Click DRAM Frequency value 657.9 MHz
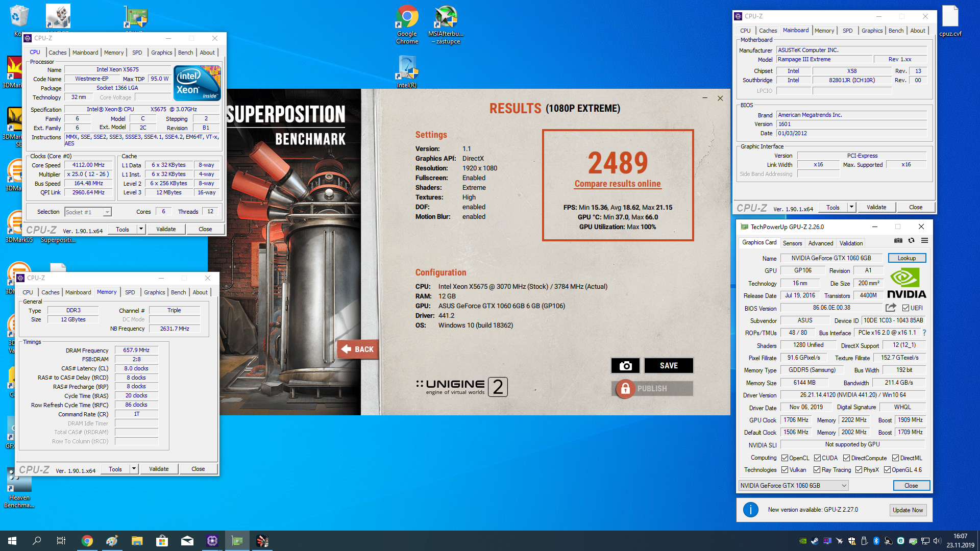This screenshot has width=980, height=551. click(136, 350)
